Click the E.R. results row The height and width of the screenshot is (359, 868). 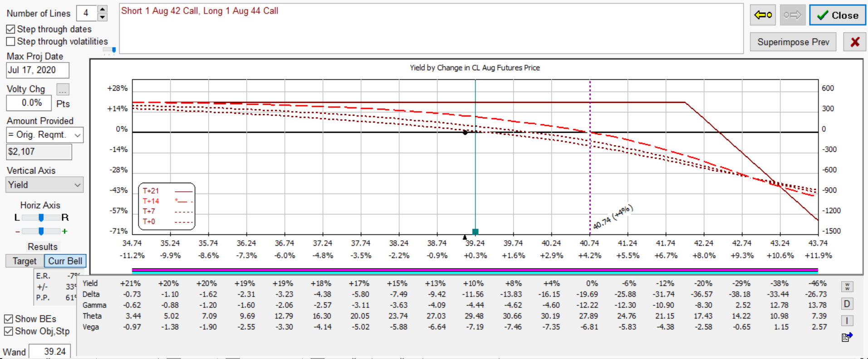tap(58, 276)
